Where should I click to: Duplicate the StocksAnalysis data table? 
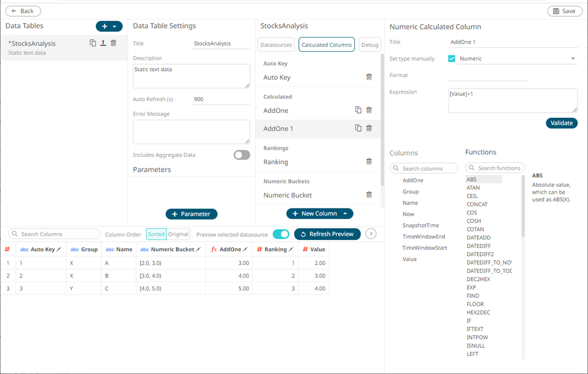tap(93, 42)
